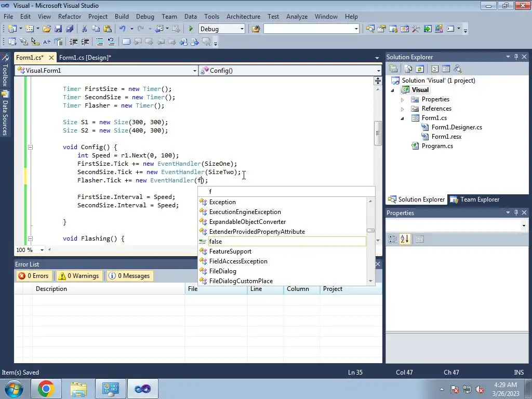Collapse the void Config() code block
Viewport: 532px width, 399px height.
click(x=30, y=147)
